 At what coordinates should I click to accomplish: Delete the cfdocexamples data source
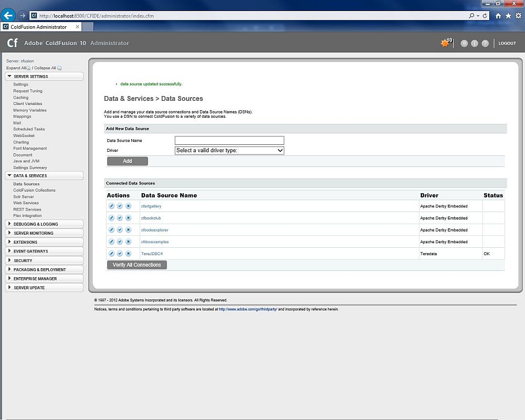128,242
